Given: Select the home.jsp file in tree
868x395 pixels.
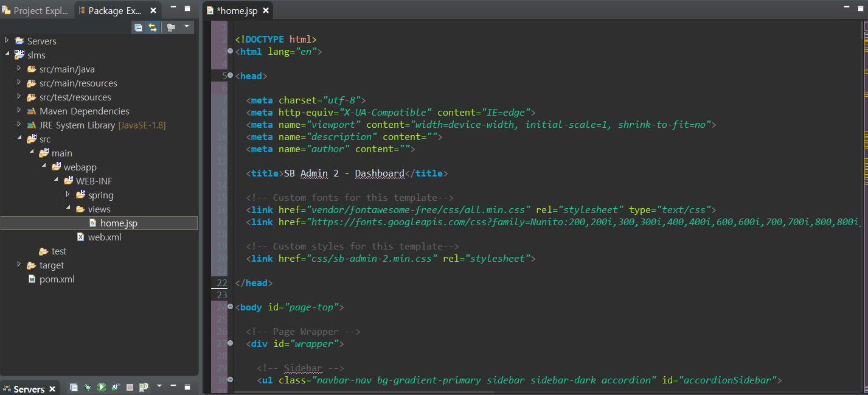Looking at the screenshot, I should coord(99,223).
